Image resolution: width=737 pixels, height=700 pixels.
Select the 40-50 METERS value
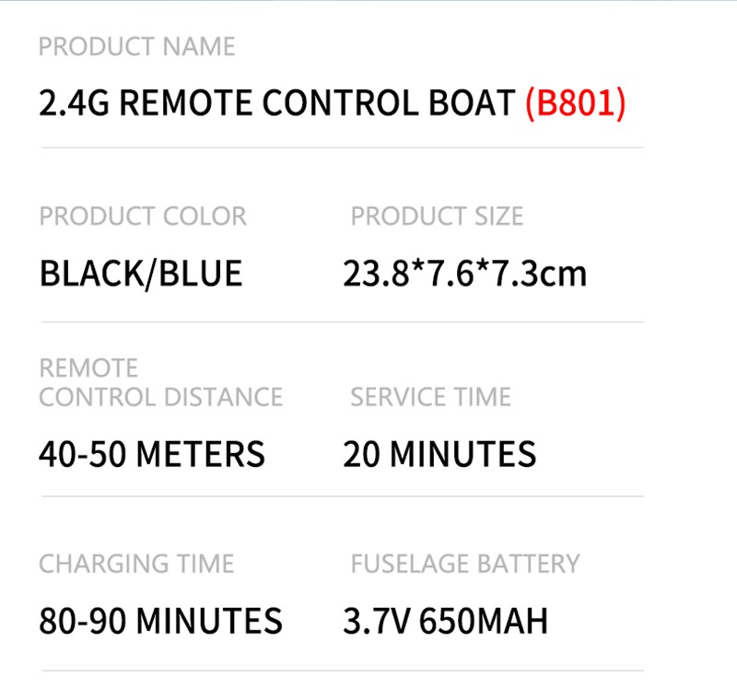[x=152, y=453]
